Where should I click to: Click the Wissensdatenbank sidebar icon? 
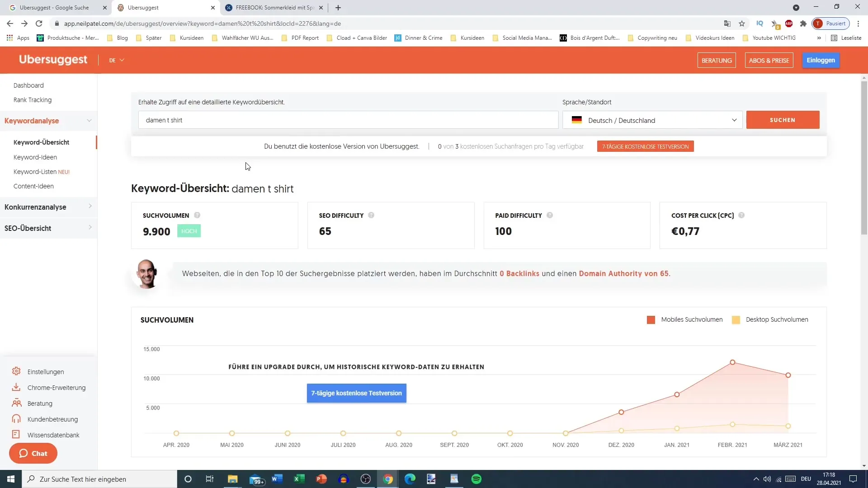tap(16, 434)
